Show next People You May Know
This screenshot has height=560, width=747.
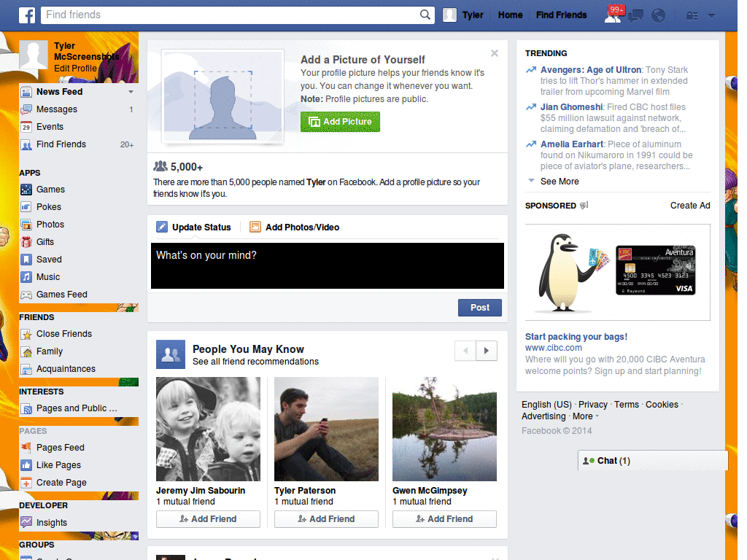pos(487,351)
